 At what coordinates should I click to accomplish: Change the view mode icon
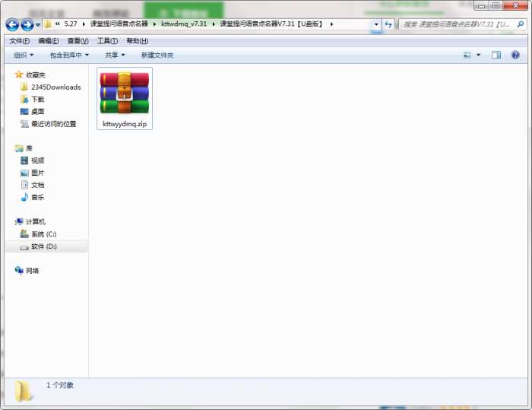click(467, 55)
